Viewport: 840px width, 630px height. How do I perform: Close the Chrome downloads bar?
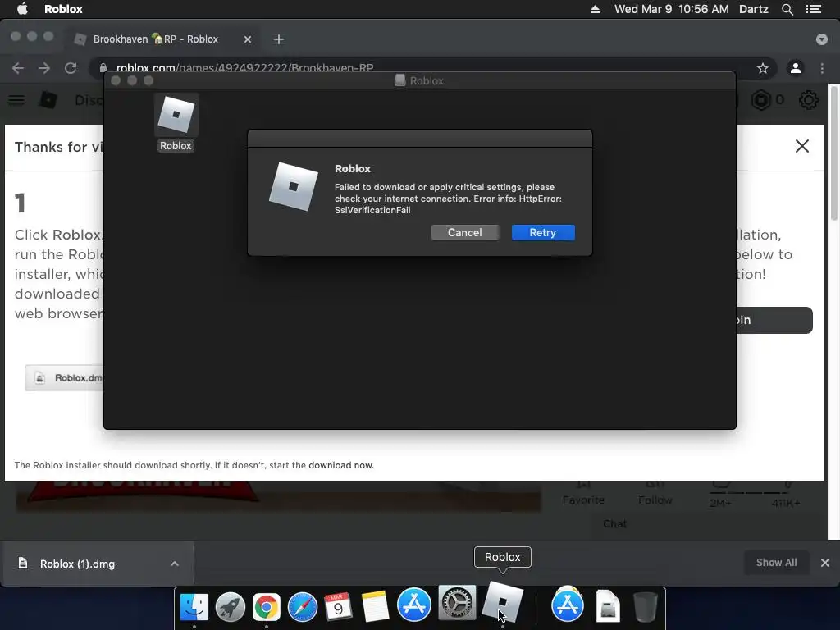pyautogui.click(x=825, y=563)
